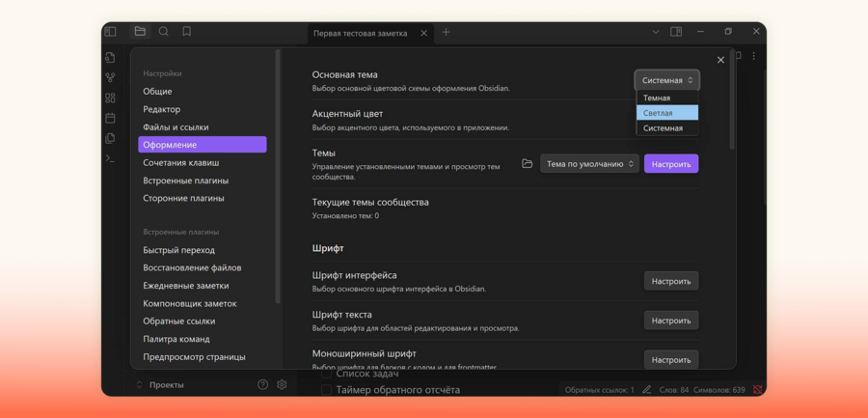This screenshot has height=418, width=868.
Task: Open the file explorer folder icon
Action: pos(140,32)
